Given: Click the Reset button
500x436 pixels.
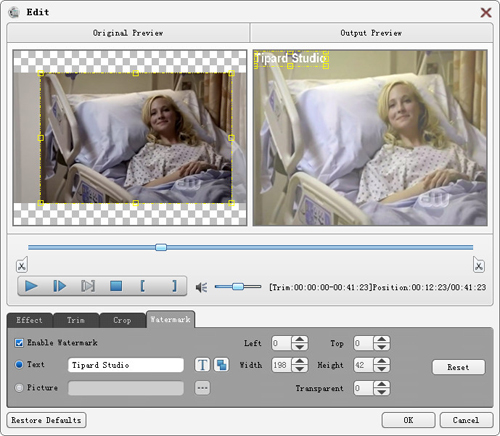Looking at the screenshot, I should point(458,367).
